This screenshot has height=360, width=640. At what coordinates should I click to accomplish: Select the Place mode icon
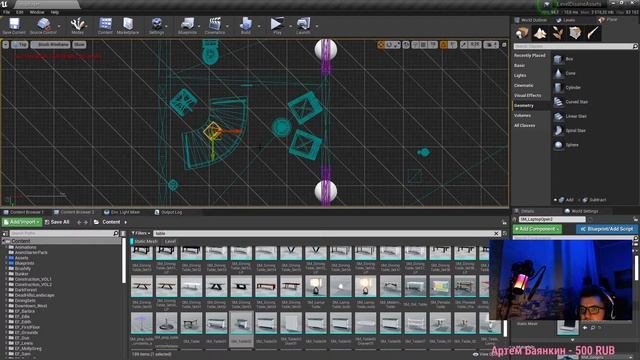tap(522, 33)
